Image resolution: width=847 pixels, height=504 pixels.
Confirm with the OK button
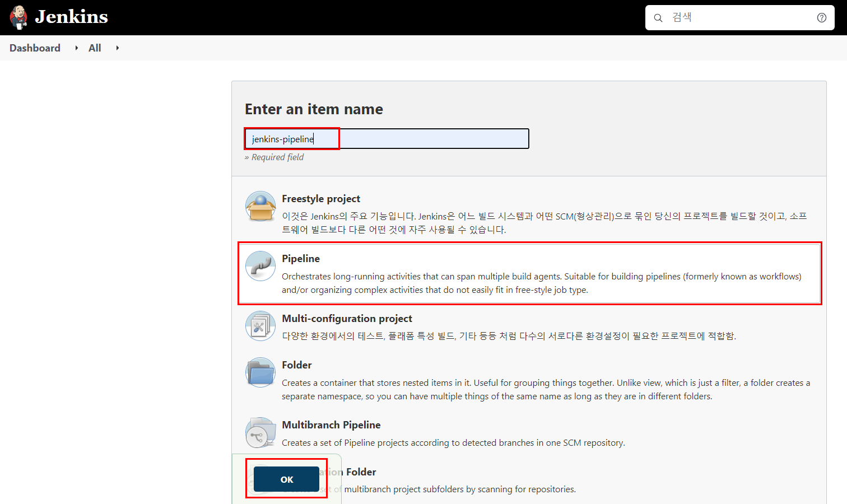tap(286, 479)
